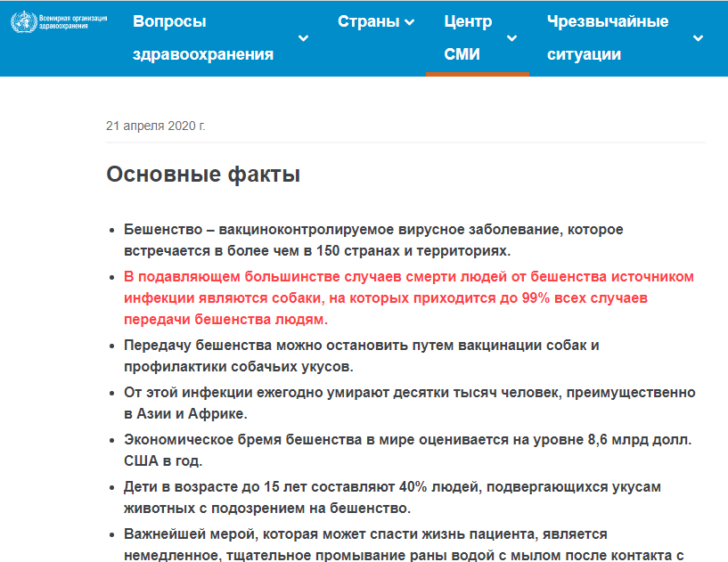Click the orange underline below 'Центр СМИ'
728x562 pixels.
477,74
